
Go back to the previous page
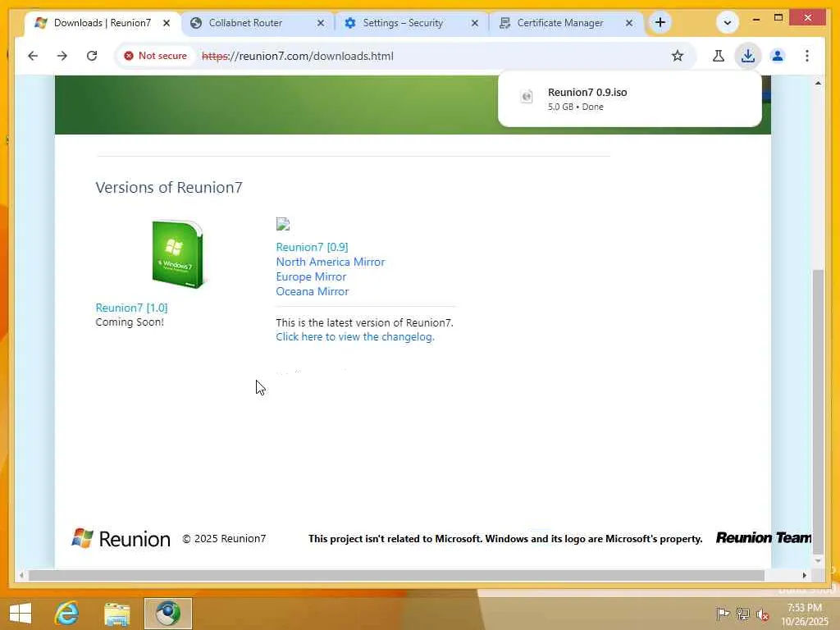[33, 56]
